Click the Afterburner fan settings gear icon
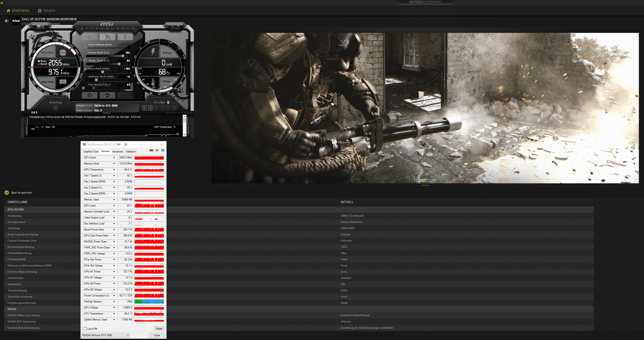This screenshot has width=644, height=340. 83,88
